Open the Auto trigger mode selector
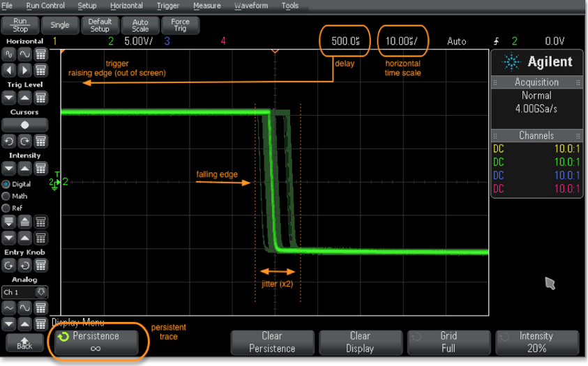Image resolution: width=588 pixels, height=366 pixels. [x=456, y=41]
